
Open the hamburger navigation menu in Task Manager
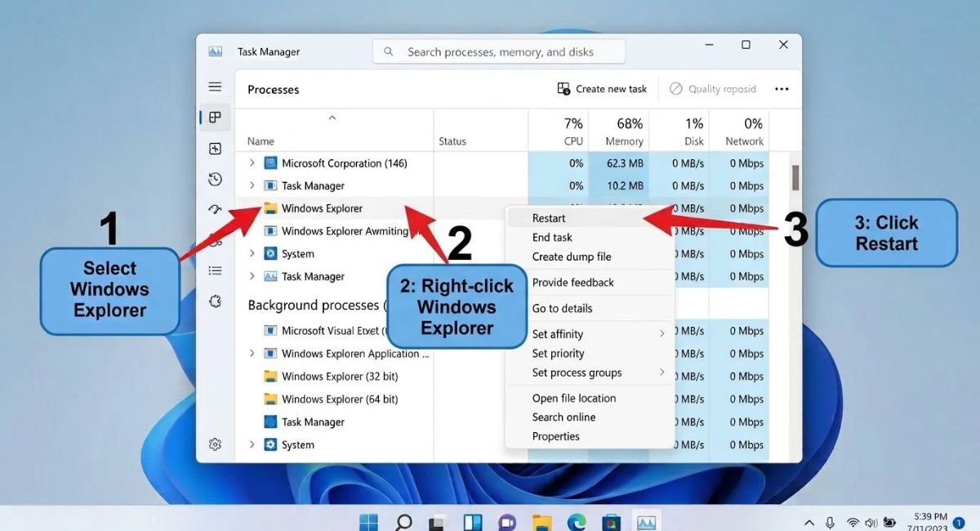pyautogui.click(x=215, y=87)
